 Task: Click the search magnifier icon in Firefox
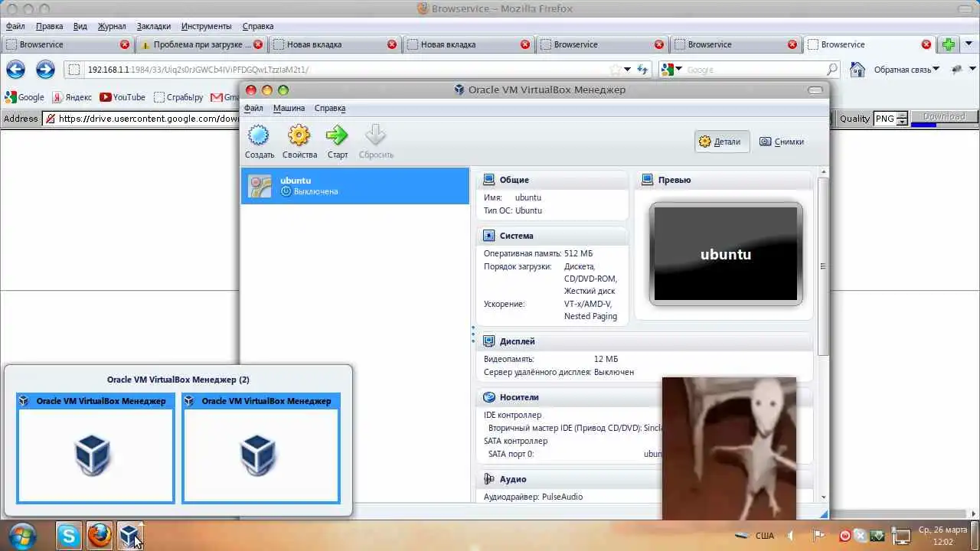[x=832, y=70]
